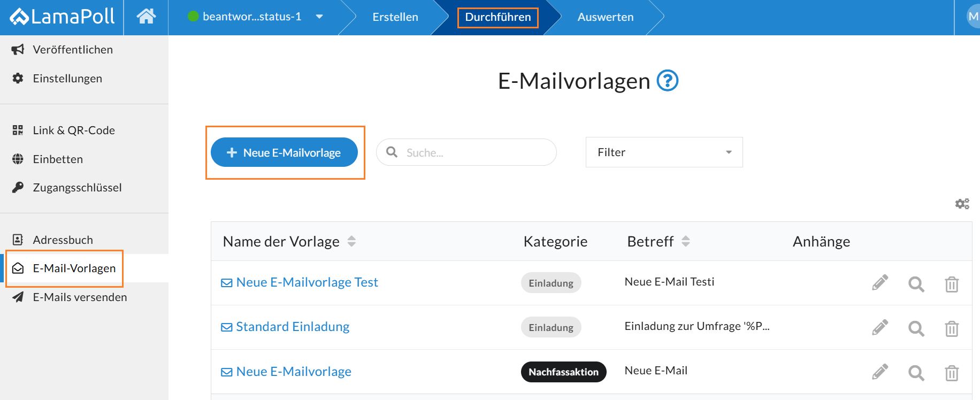
Task: Open the Filter dropdown
Action: [664, 152]
